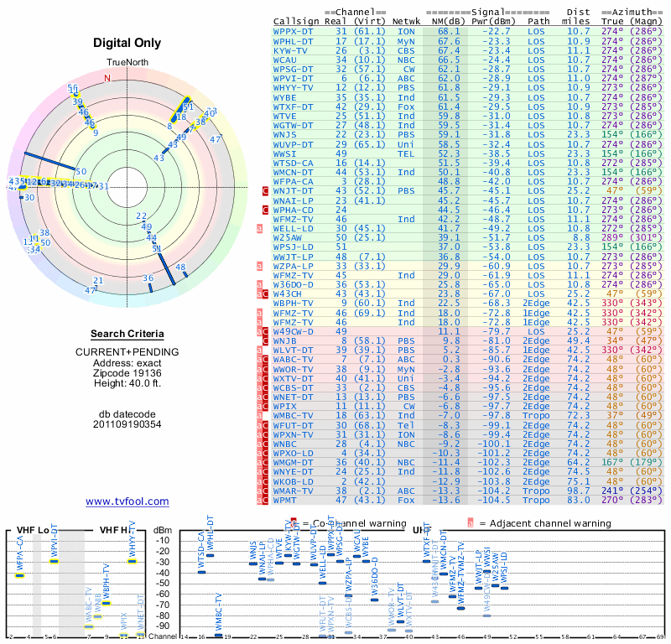The height and width of the screenshot is (644, 671).
Task: Select the WPPX-DT callsign in the table
Action: pyautogui.click(x=294, y=31)
